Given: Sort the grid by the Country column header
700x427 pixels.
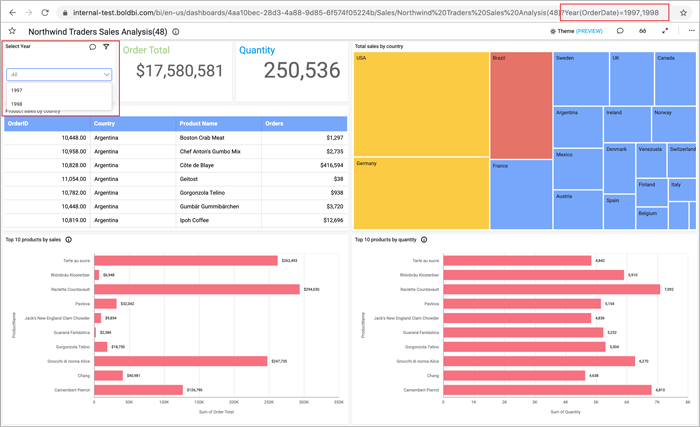Looking at the screenshot, I should coord(105,124).
